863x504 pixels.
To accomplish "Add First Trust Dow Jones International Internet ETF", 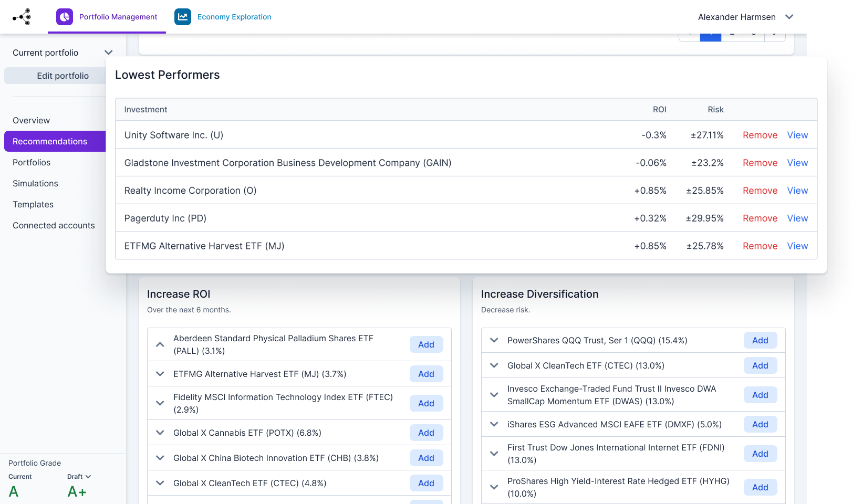I will [760, 454].
